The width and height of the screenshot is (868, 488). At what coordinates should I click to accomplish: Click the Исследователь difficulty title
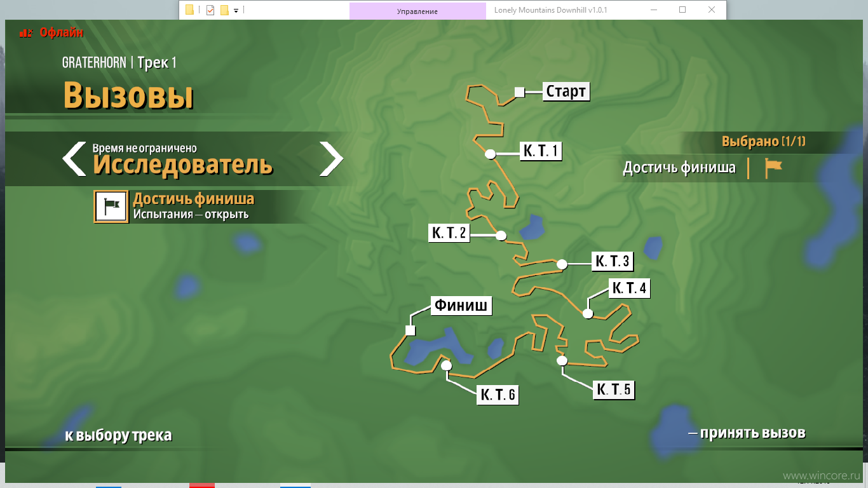pos(183,165)
